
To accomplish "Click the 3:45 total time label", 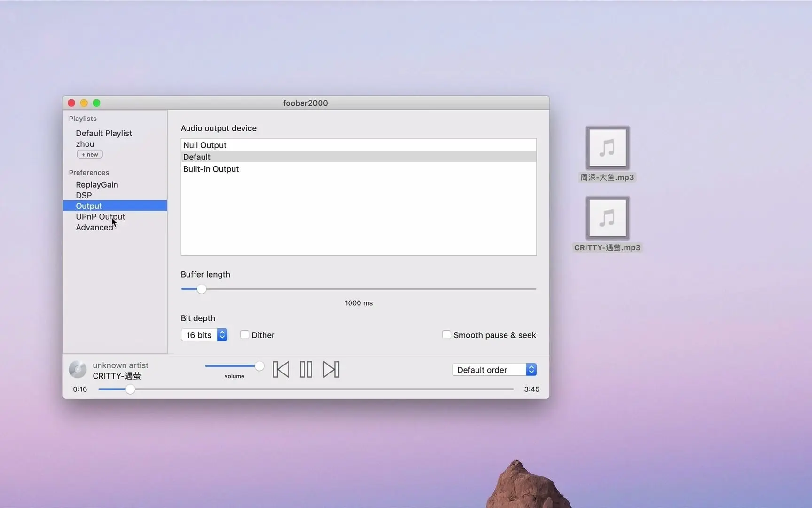I will pyautogui.click(x=531, y=389).
